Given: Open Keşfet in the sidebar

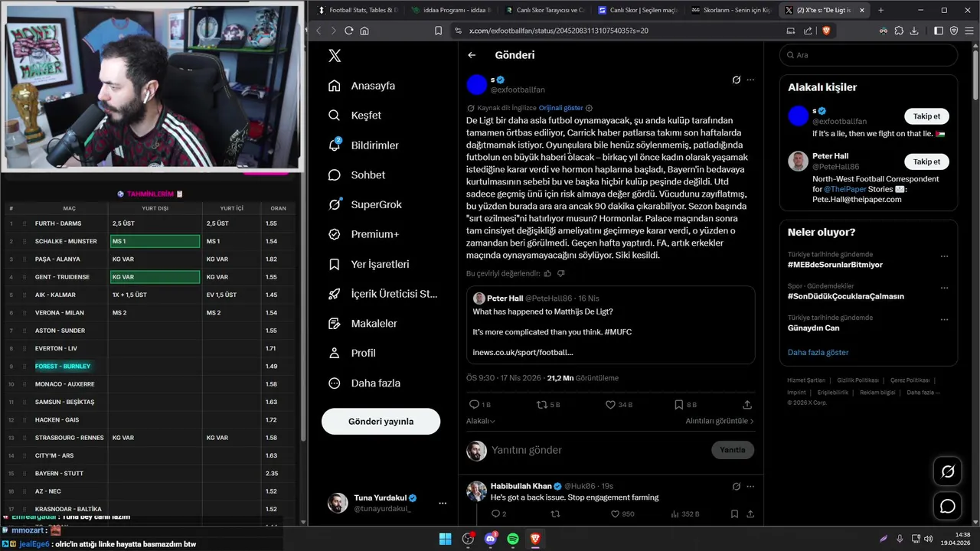Looking at the screenshot, I should (x=354, y=116).
